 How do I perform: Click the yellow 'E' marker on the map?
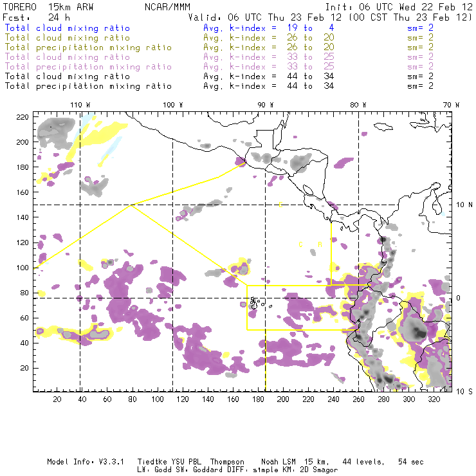pos(280,205)
